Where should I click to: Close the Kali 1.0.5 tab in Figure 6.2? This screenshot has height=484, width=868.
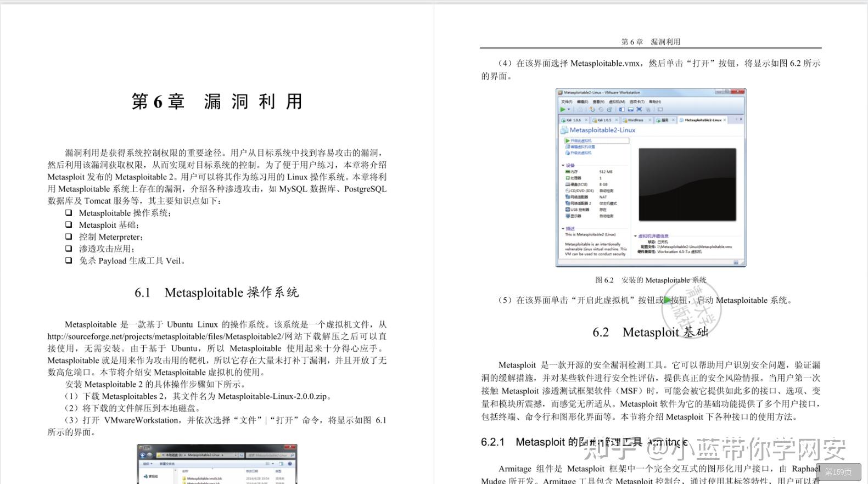(x=617, y=120)
